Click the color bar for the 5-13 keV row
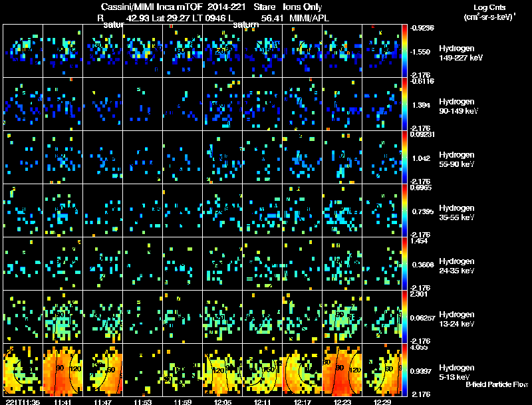The height and width of the screenshot is (405, 532). (x=404, y=370)
